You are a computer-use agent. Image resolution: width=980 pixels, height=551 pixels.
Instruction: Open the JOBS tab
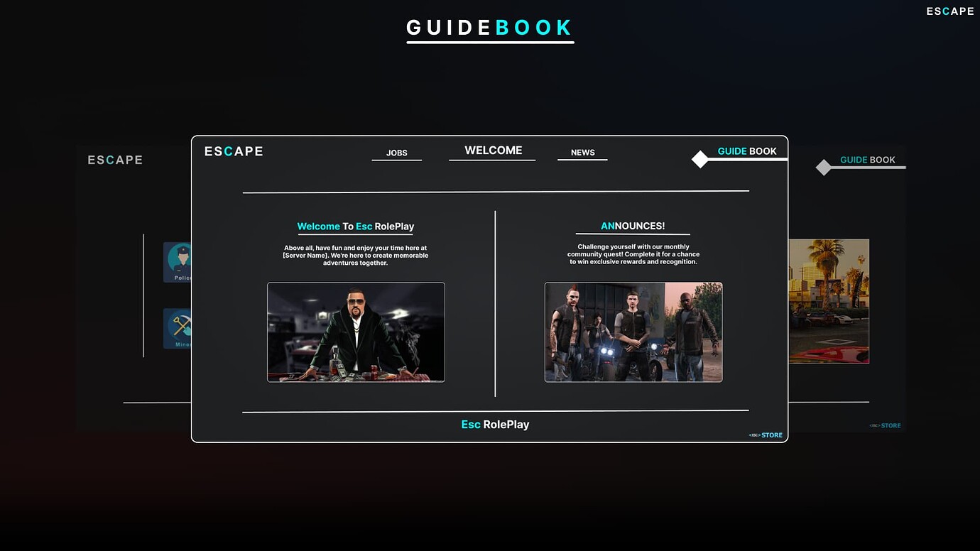click(x=396, y=153)
